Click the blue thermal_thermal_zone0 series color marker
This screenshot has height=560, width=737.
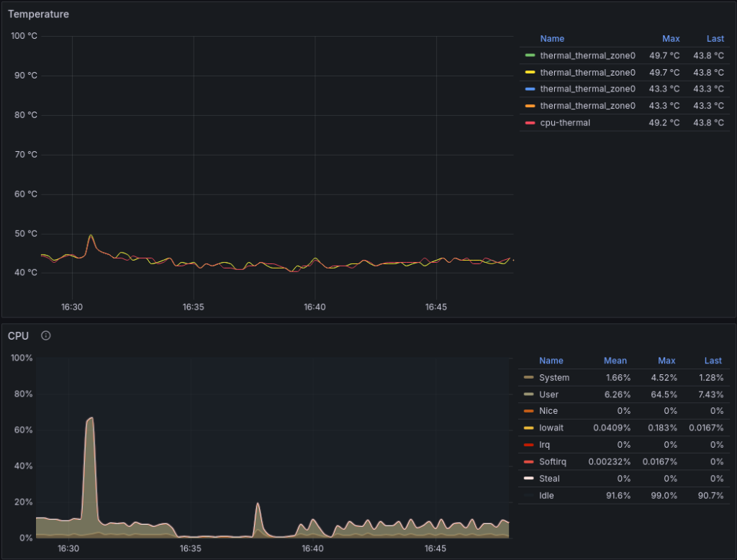pos(530,89)
